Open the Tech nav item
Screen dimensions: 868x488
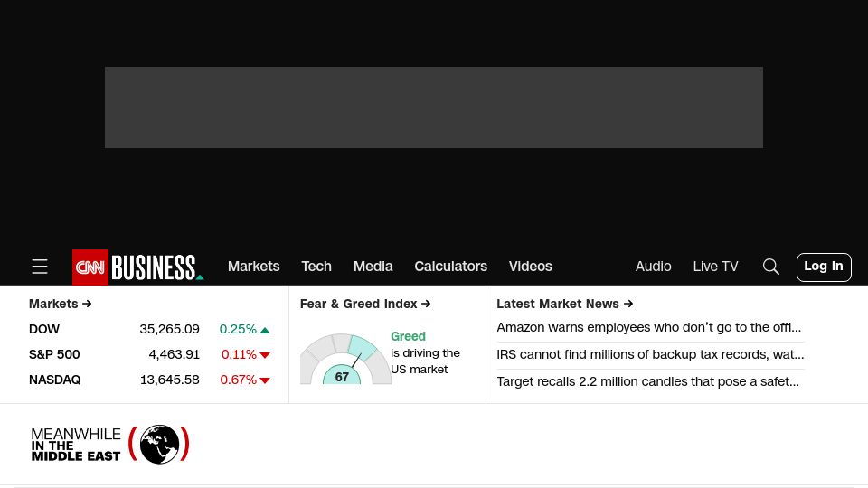coord(316,266)
